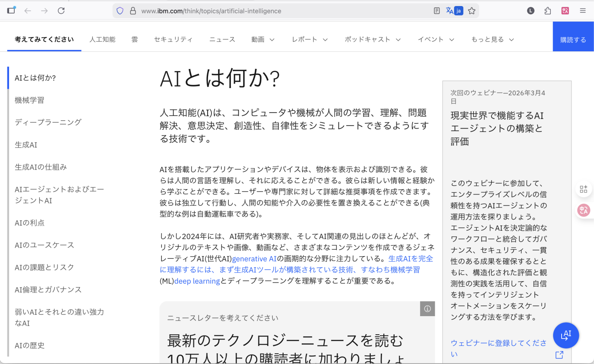
Task: Open the browser extensions puzzle icon
Action: pyautogui.click(x=548, y=10)
